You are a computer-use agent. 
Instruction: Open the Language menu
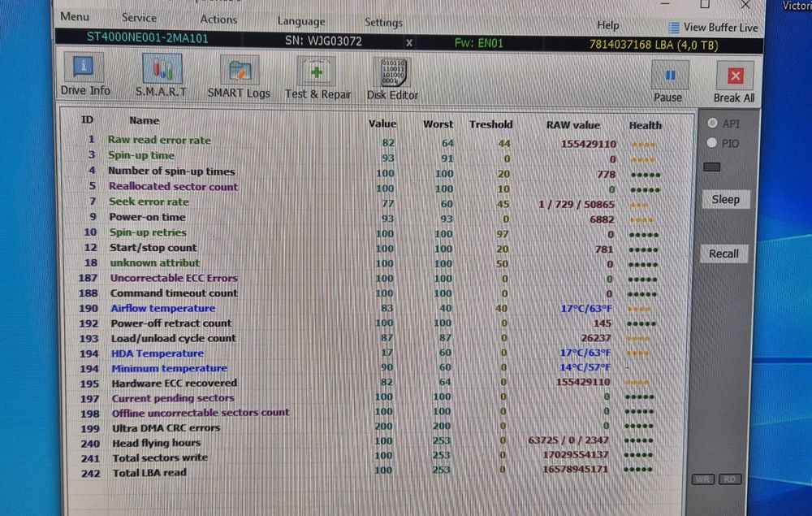tap(301, 21)
